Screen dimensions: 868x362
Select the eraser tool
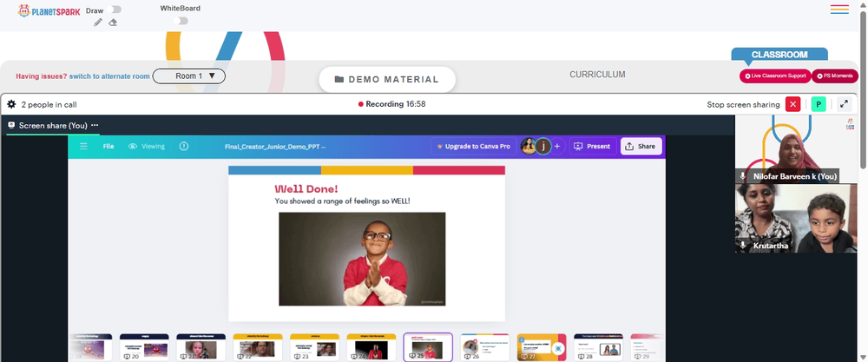[113, 23]
